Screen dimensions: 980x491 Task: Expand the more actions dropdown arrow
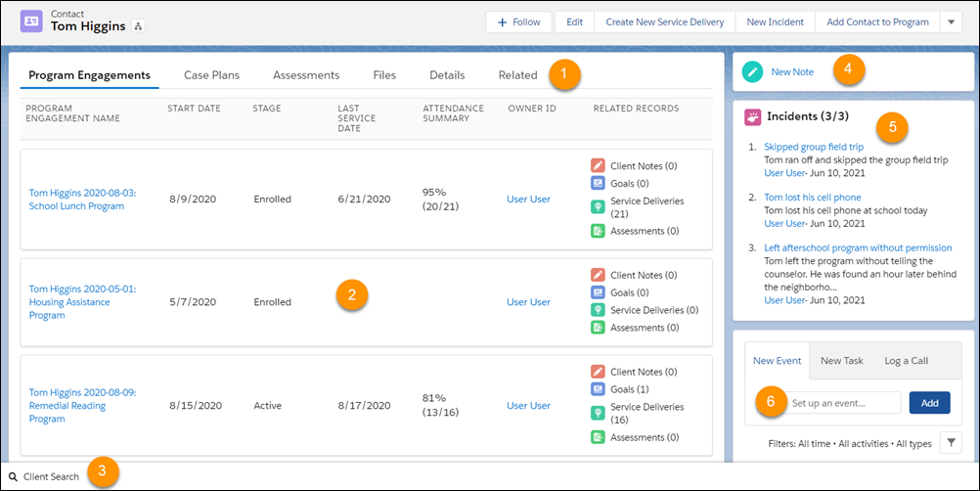coord(952,22)
